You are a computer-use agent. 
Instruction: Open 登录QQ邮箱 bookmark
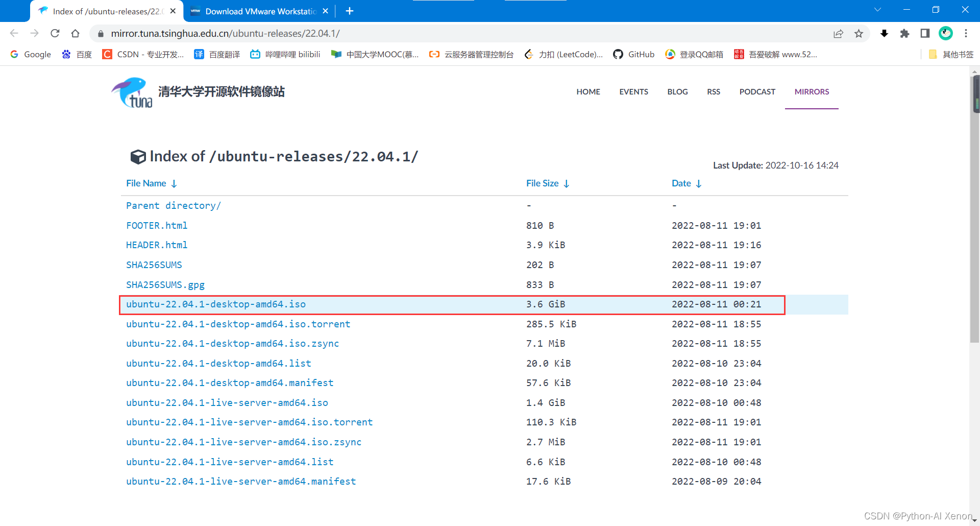point(694,54)
